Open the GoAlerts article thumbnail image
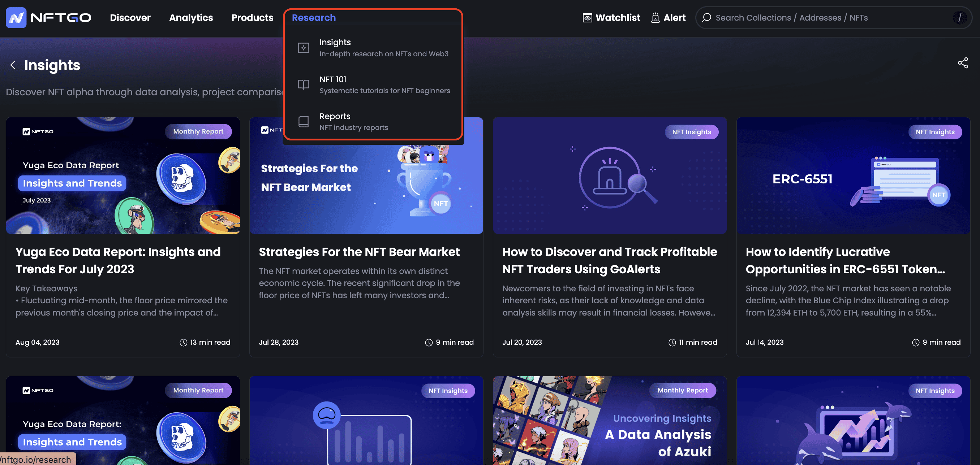This screenshot has width=980, height=465. 610,175
